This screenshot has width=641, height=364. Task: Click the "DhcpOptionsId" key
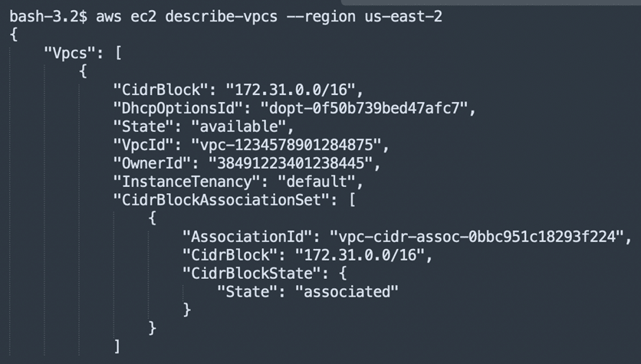coord(178,108)
